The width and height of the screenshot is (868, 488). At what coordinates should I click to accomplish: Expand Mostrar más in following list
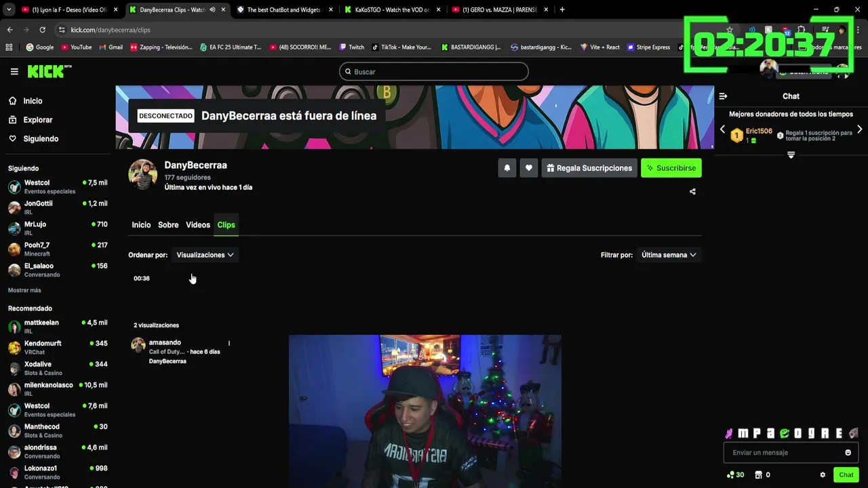coord(24,290)
